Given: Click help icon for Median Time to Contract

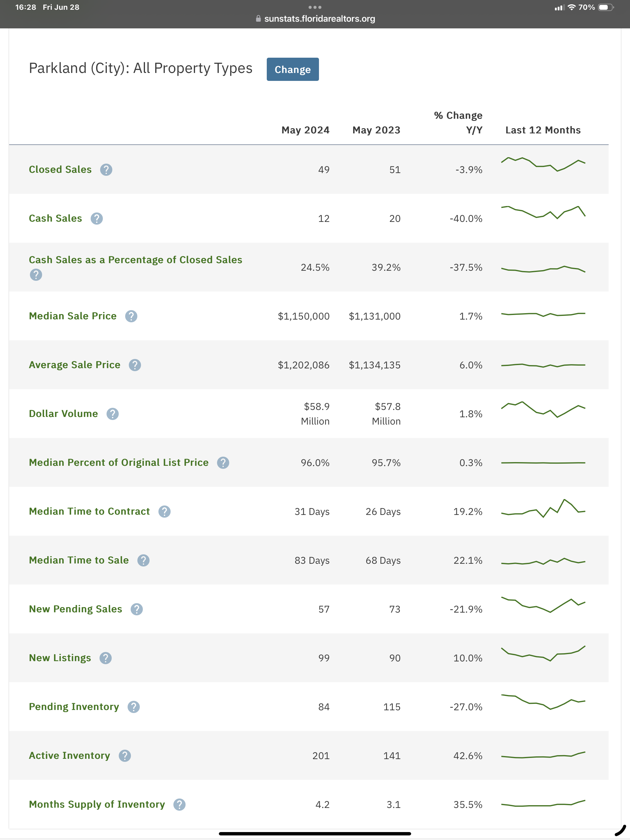Looking at the screenshot, I should (164, 512).
